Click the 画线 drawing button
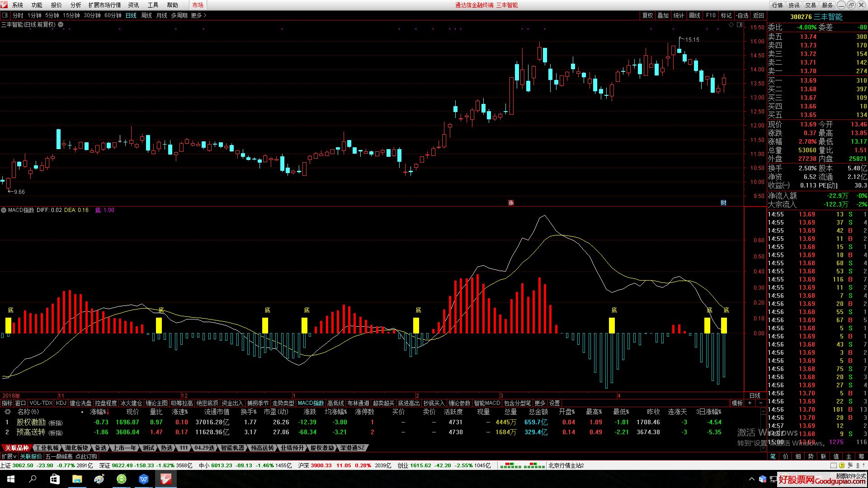Viewport: 868px width, 488px height. [695, 15]
